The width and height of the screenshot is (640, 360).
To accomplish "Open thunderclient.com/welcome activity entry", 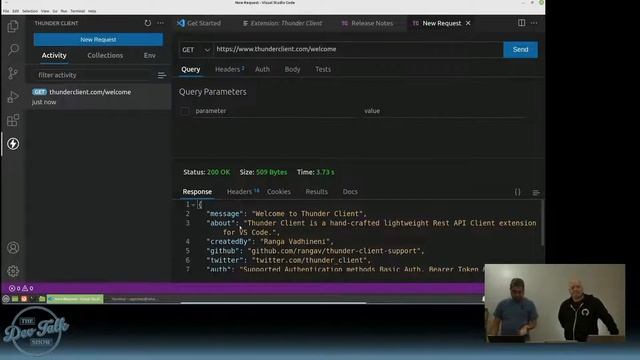I will click(x=99, y=97).
